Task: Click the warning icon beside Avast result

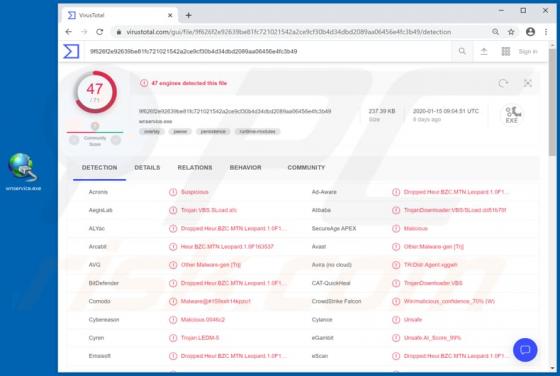Action: [396, 247]
